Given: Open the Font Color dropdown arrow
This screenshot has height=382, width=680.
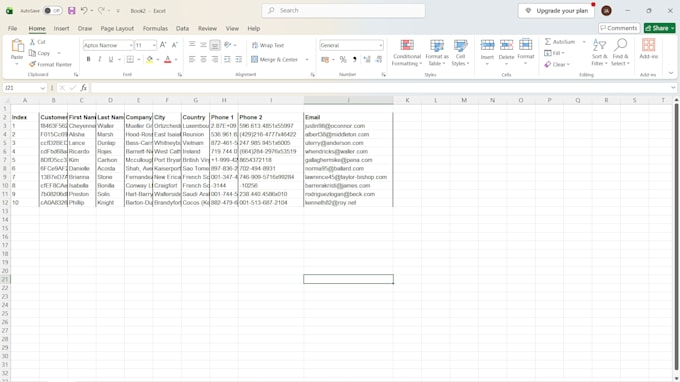Looking at the screenshot, I should click(x=176, y=59).
